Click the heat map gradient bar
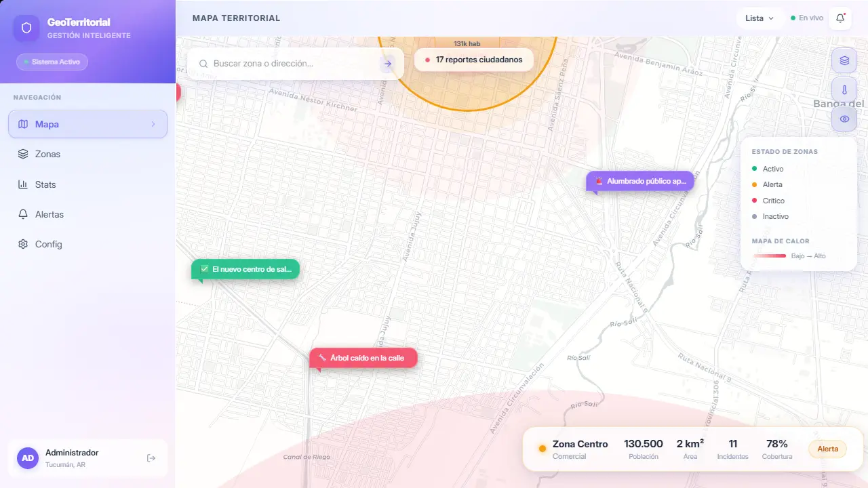 [x=770, y=256]
